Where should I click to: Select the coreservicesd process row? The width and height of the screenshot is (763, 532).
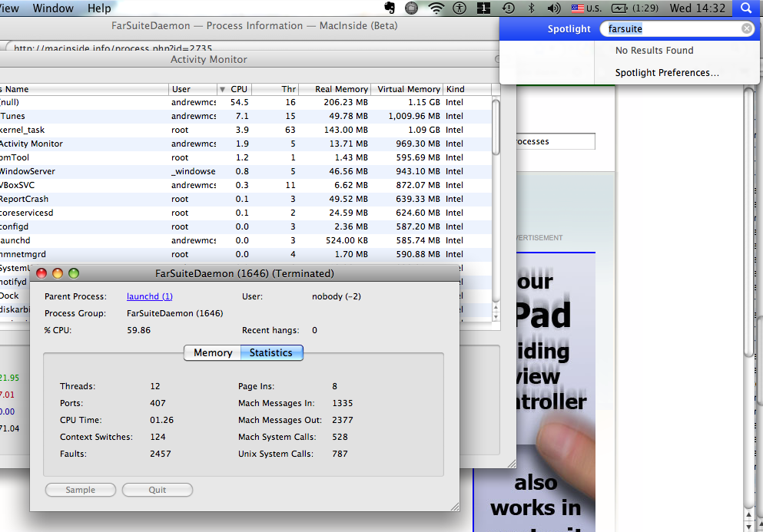point(245,213)
